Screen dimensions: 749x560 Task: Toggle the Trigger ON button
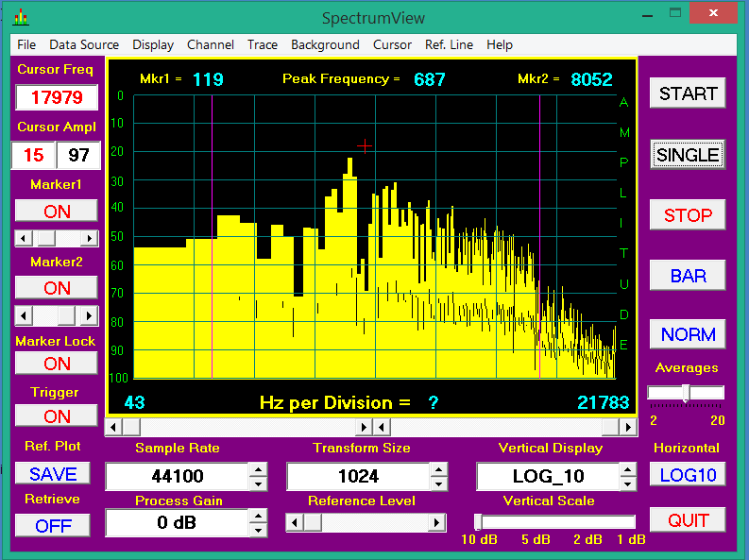click(57, 416)
